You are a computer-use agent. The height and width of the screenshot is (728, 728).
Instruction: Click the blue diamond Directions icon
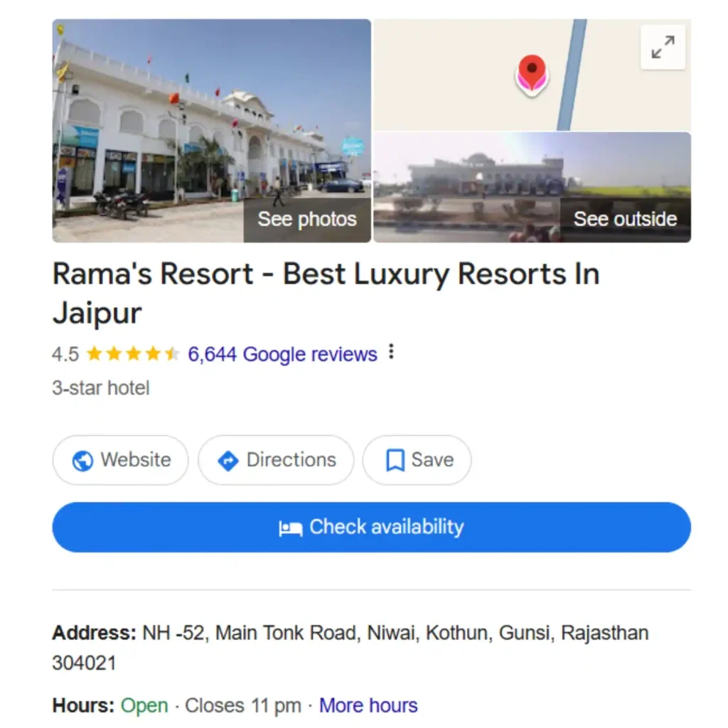pyautogui.click(x=228, y=461)
